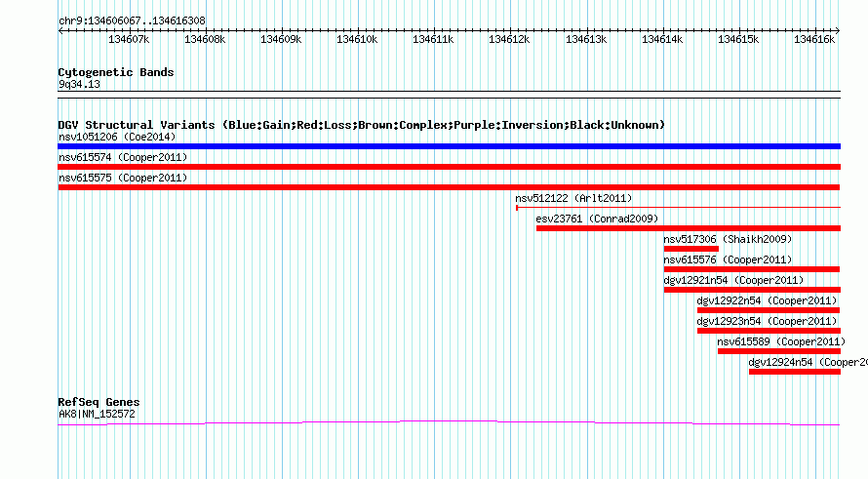Click the red dgv12924n54 loss bar

(795, 372)
